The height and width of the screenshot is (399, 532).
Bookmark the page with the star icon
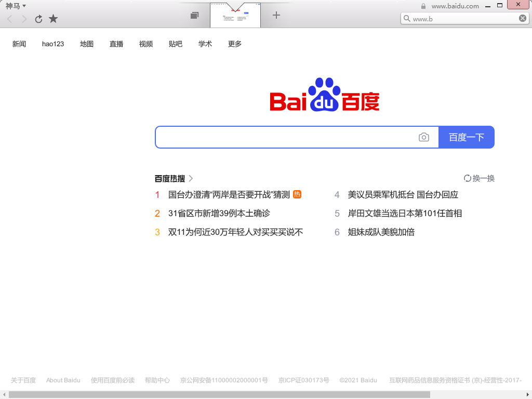tap(53, 19)
